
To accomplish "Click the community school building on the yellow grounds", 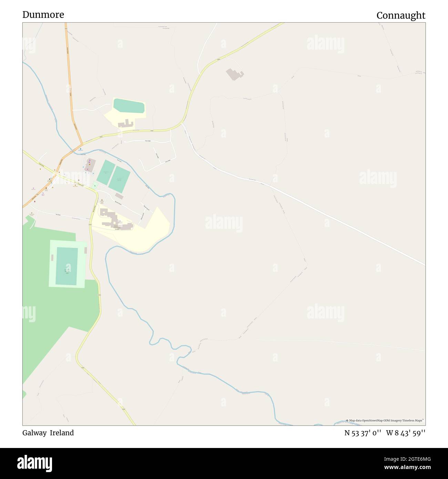I will pyautogui.click(x=116, y=220).
